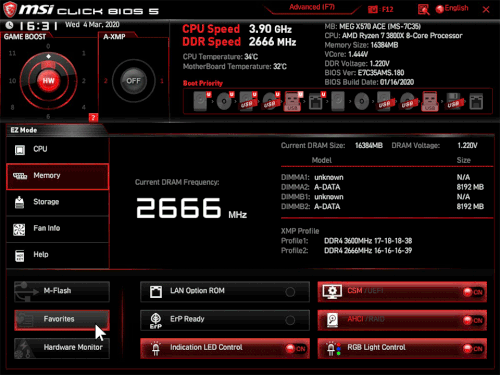Select the Memory section
The height and width of the screenshot is (375, 500).
click(x=57, y=176)
